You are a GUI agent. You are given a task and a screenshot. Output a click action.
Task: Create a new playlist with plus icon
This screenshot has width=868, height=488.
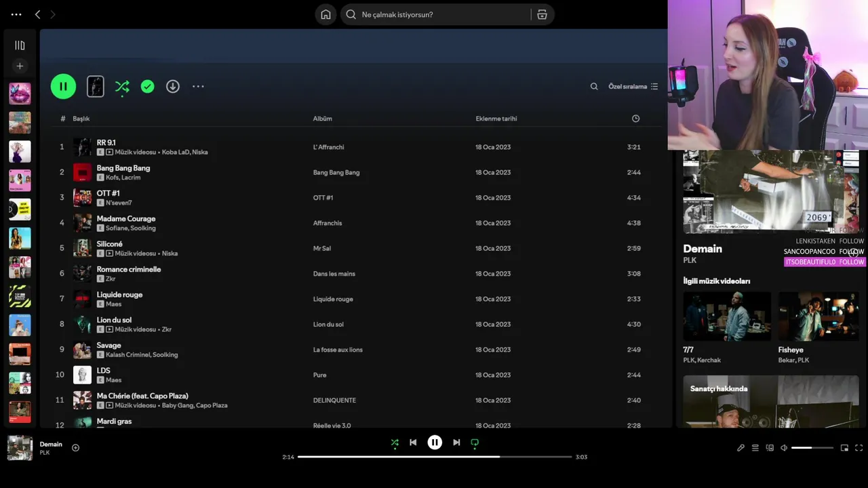pyautogui.click(x=20, y=66)
